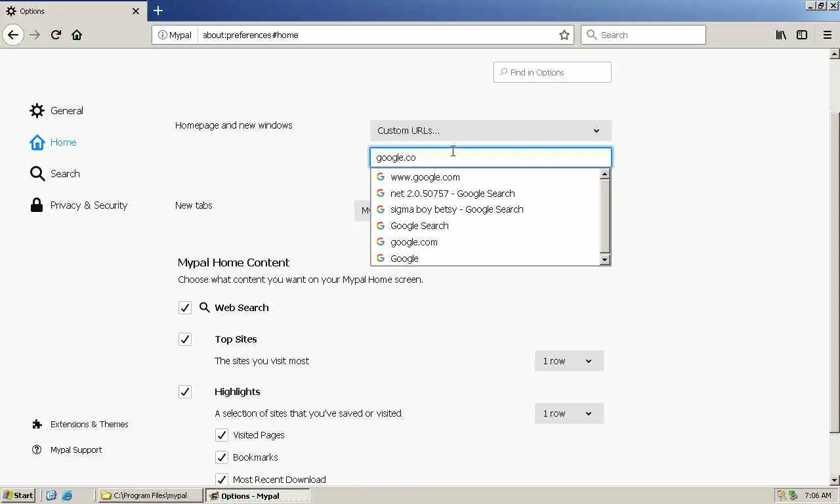Click the first system tray icon
The image size is (840, 504).
click(x=781, y=495)
